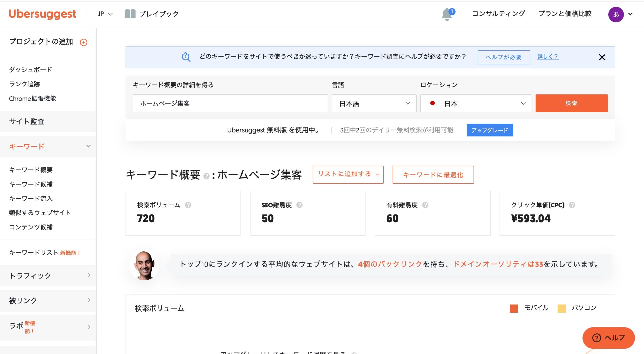Open the JP language dropdown

[105, 14]
